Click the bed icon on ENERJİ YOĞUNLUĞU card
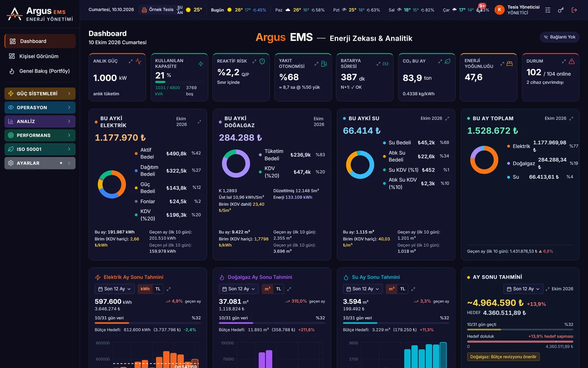 [x=509, y=64]
